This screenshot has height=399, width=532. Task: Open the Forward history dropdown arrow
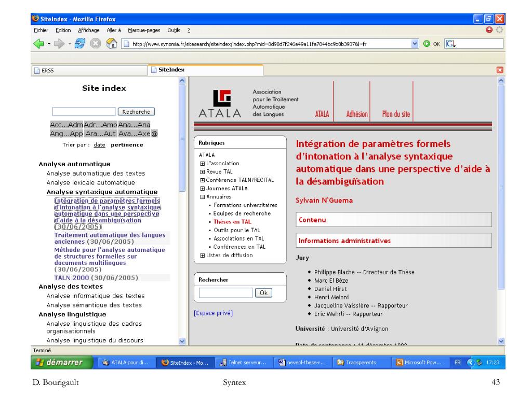click(70, 44)
